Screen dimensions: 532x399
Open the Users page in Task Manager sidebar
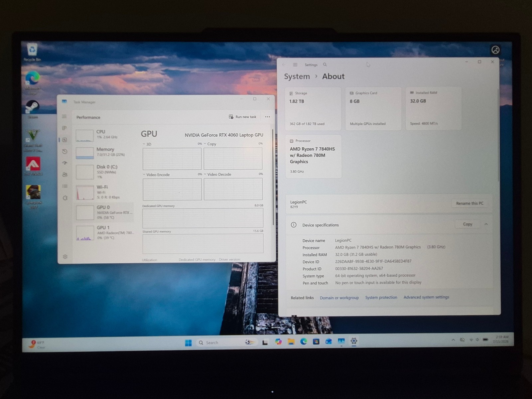(65, 175)
